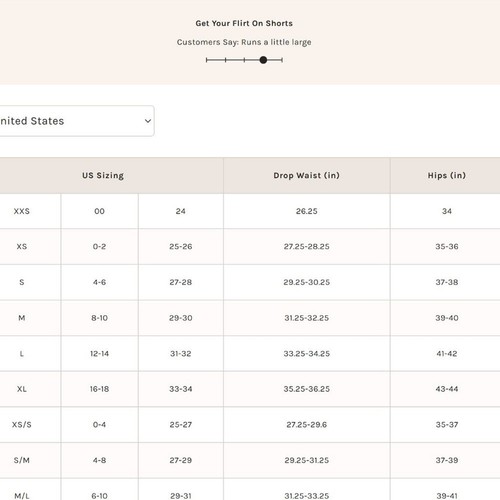Viewport: 500px width, 500px height.
Task: Click the '4-6' US size cell
Action: [x=99, y=282]
